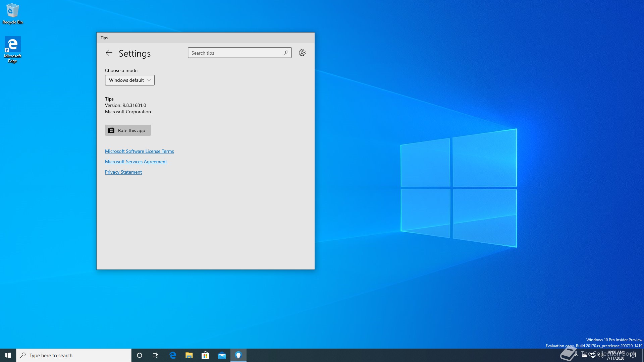Select the Recycle Bin desktop icon
The width and height of the screenshot is (644, 362).
13,14
